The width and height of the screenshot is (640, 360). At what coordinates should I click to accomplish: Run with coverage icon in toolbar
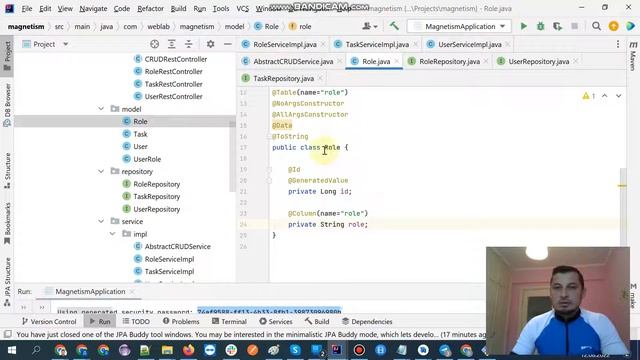coord(557,27)
